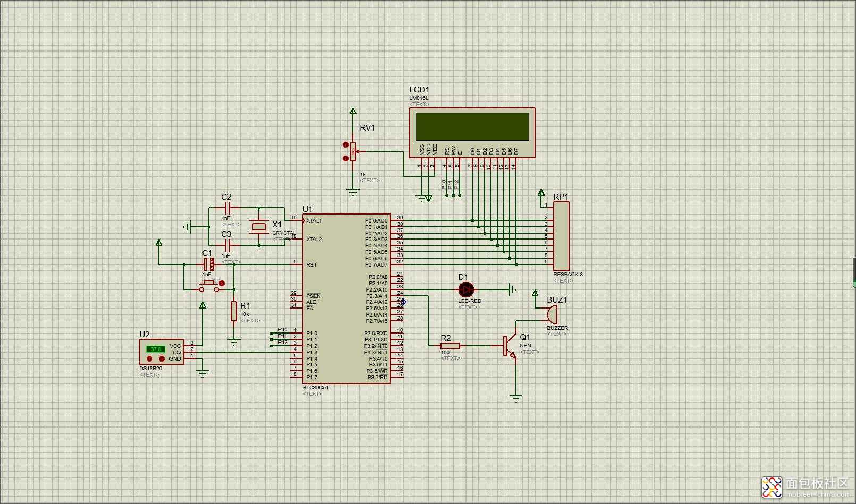Click the RST pin label on U1
Screen dimensions: 856x504
tap(311, 264)
